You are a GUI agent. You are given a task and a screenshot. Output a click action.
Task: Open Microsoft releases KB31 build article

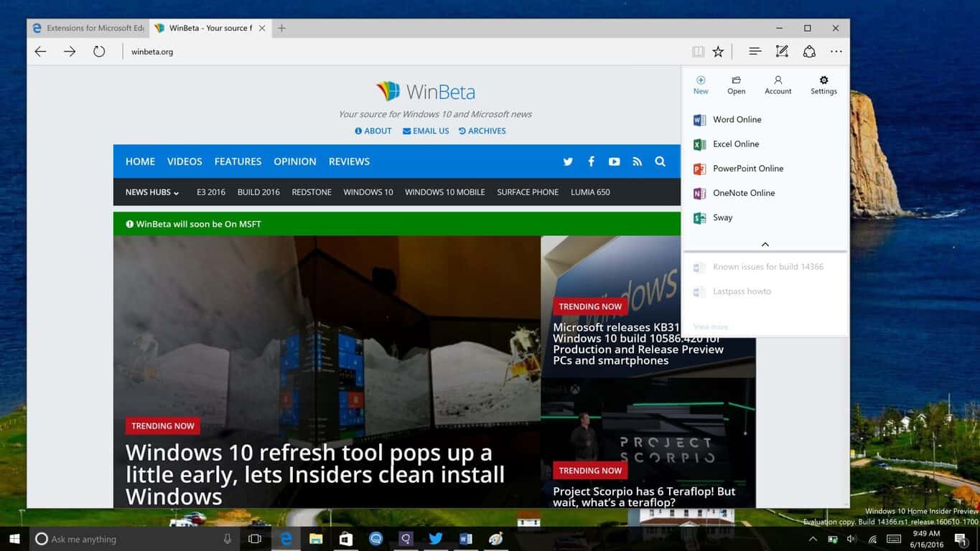tap(638, 344)
